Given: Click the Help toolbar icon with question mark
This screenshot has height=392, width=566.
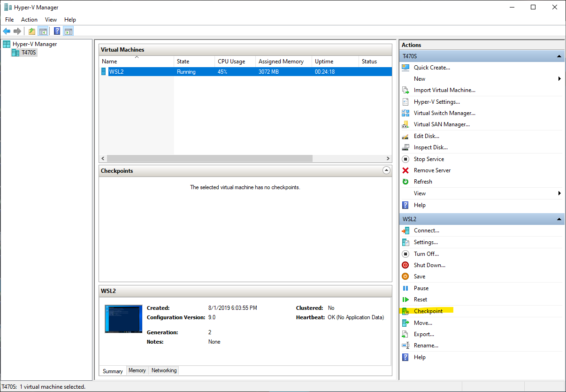Looking at the screenshot, I should pyautogui.click(x=57, y=31).
